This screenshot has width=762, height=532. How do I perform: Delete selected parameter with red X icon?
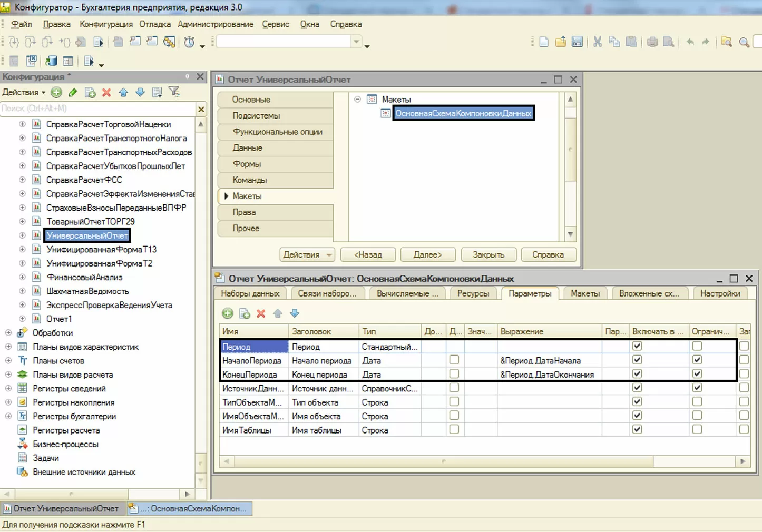click(261, 313)
